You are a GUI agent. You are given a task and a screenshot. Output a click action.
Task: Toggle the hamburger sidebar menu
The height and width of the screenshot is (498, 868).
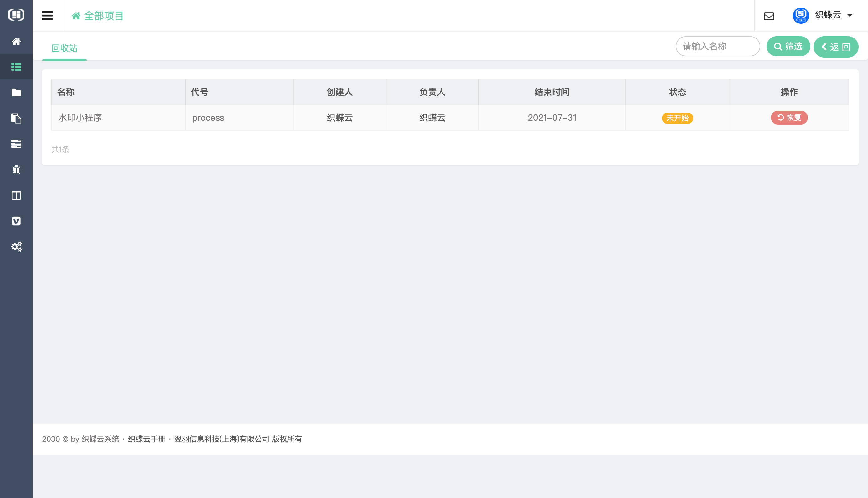[x=47, y=16]
